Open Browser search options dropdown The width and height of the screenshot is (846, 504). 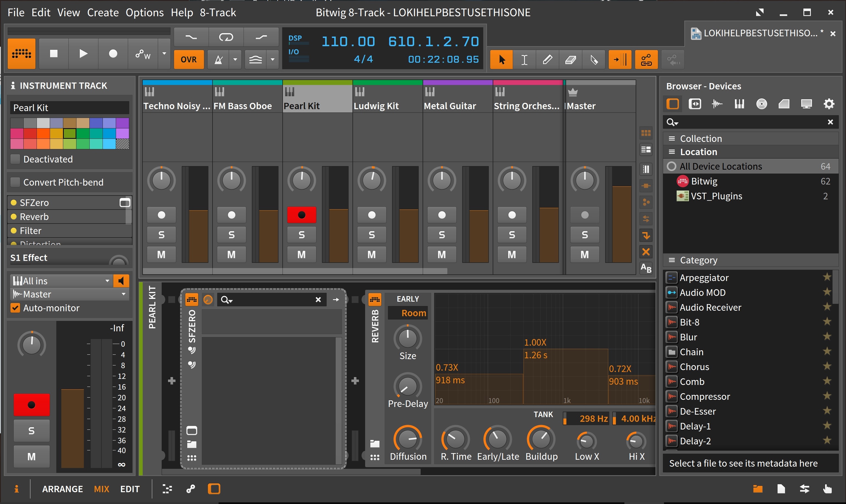673,122
